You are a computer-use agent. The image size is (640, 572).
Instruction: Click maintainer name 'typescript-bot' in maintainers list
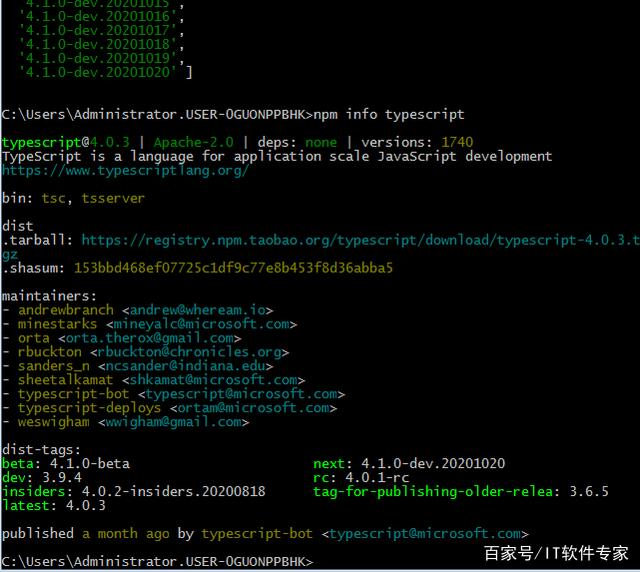click(73, 394)
